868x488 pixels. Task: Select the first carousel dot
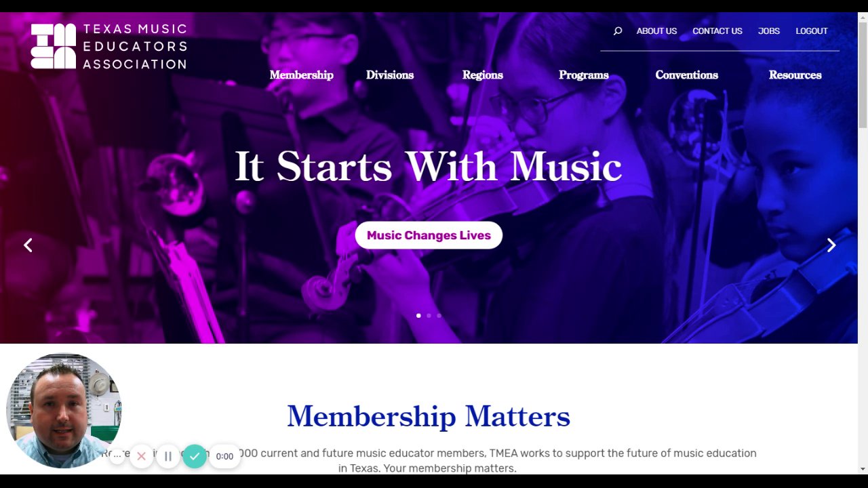pos(418,315)
